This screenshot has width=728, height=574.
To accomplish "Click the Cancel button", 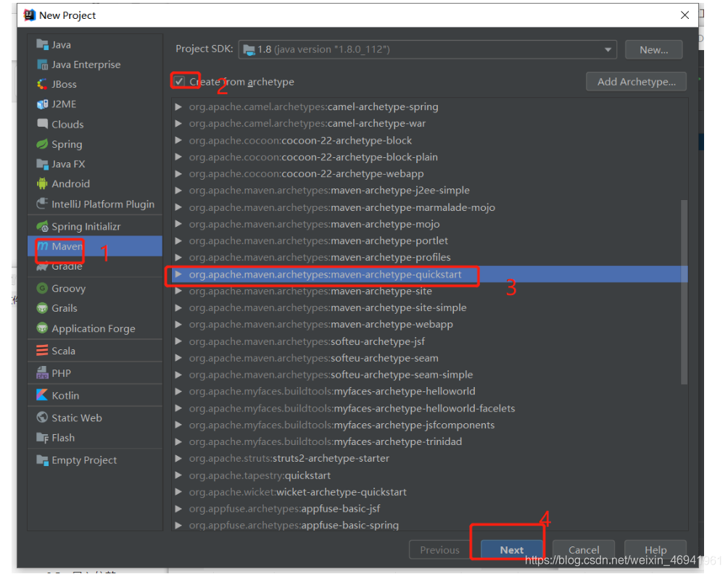I will pyautogui.click(x=584, y=550).
